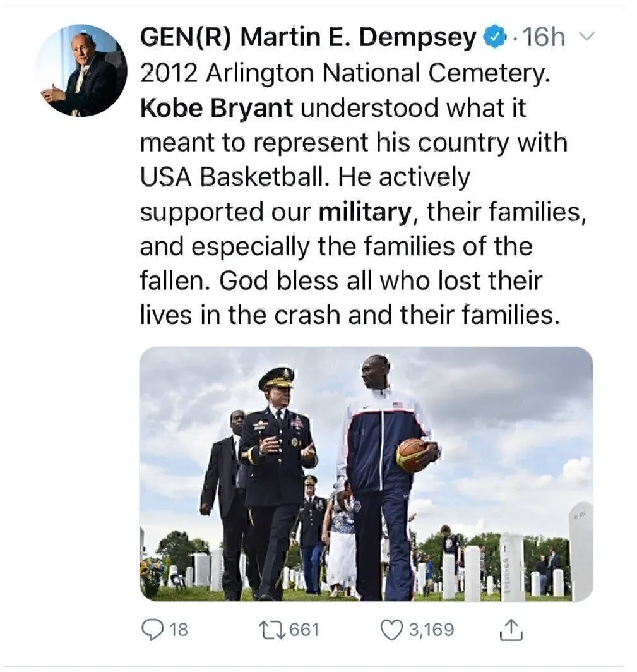Click the blue verified badge
Screen dimensions: 637x672
[x=494, y=39]
